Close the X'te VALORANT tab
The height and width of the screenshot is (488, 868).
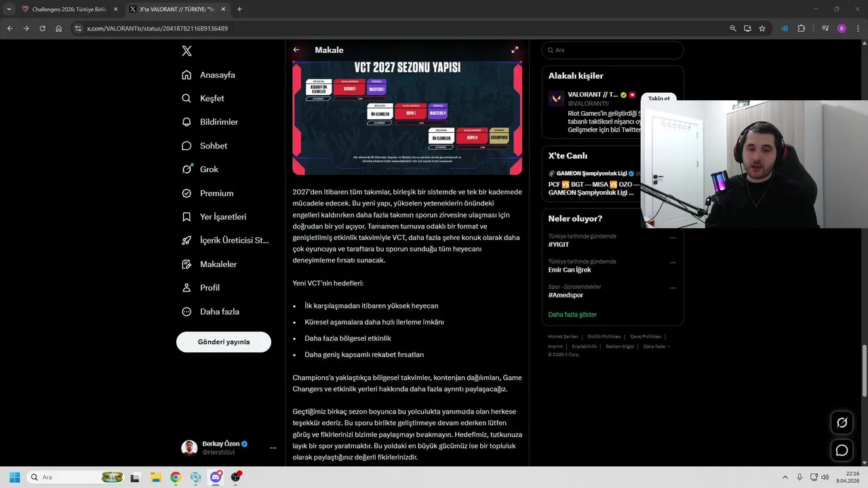pyautogui.click(x=223, y=9)
